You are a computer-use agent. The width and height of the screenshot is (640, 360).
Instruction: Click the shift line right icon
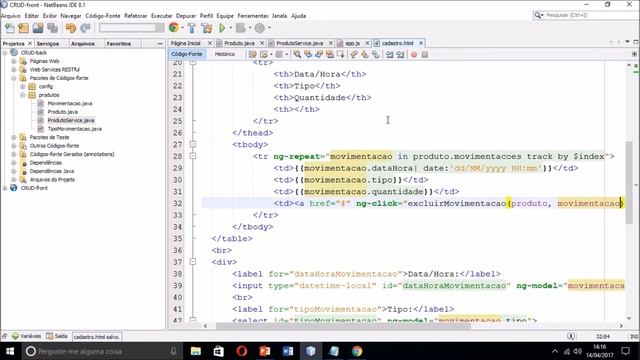(x=400, y=54)
